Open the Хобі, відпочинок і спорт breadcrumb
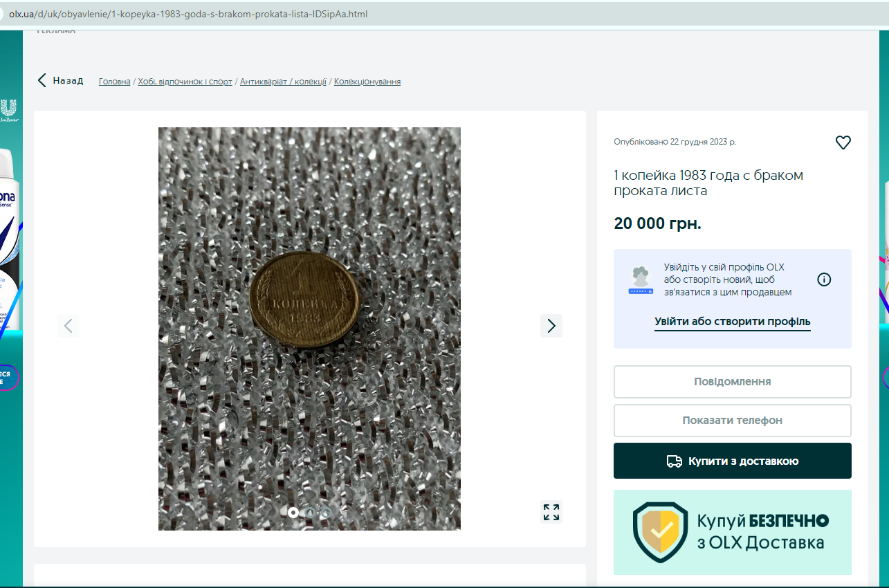Image resolution: width=889 pixels, height=588 pixels. 185,82
